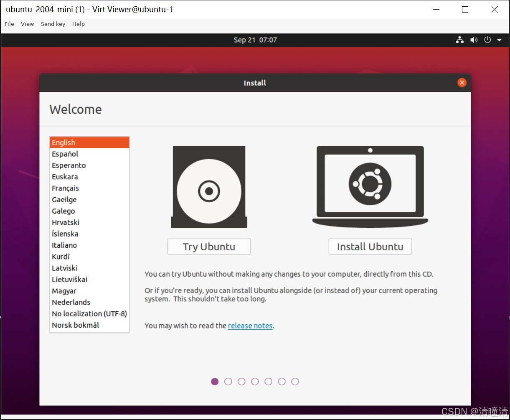Click the Install Ubuntu button
Viewport: 510px width, 420px height.
coord(370,247)
